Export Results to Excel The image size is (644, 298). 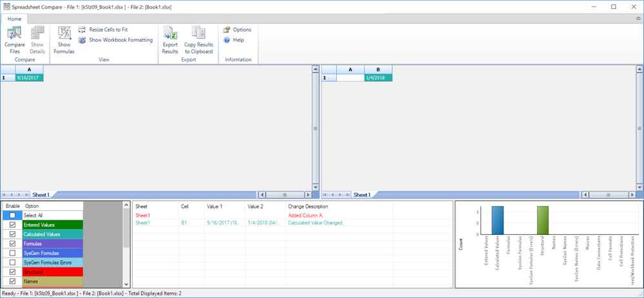170,40
